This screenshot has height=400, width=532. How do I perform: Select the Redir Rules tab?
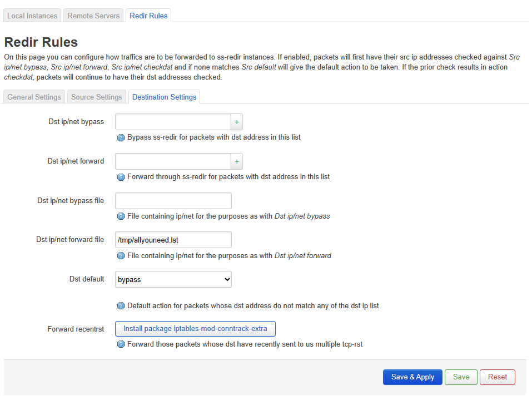click(x=148, y=16)
